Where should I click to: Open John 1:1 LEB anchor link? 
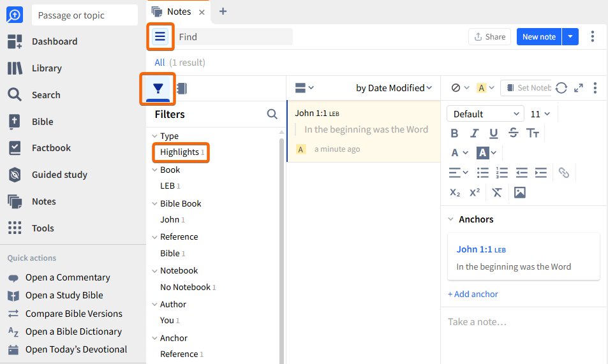(x=481, y=249)
